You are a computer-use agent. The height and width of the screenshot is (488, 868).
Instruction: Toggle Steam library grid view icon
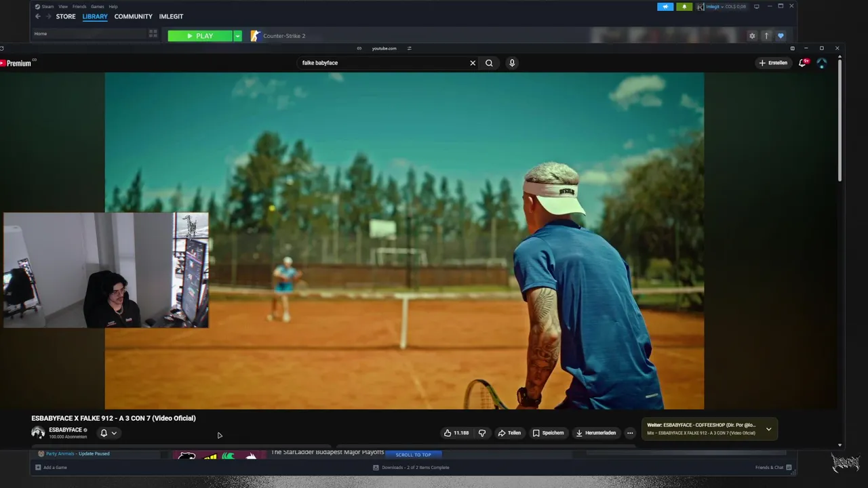point(153,33)
